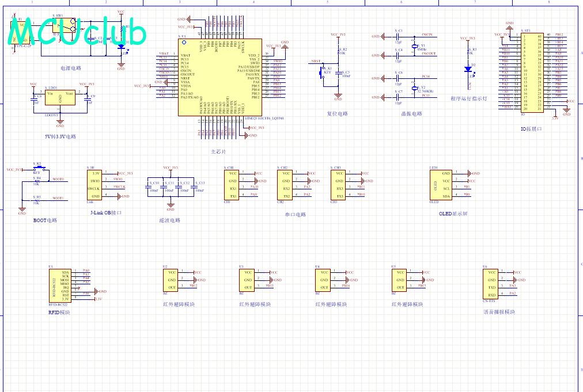Screen dimensions: 583x392
Task: Click the 'OSCOUT' net label near S_C4
Action: click(x=429, y=54)
